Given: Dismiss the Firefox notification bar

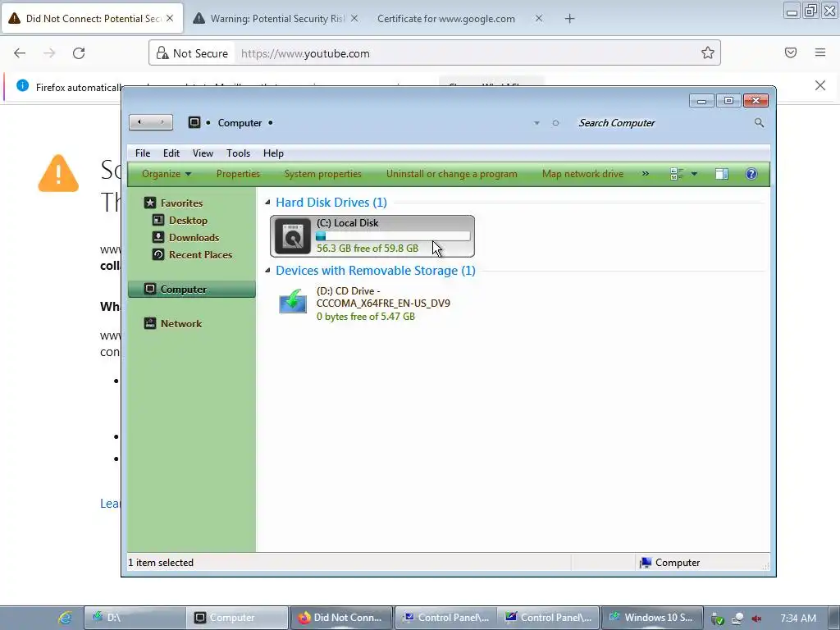Looking at the screenshot, I should tap(820, 85).
